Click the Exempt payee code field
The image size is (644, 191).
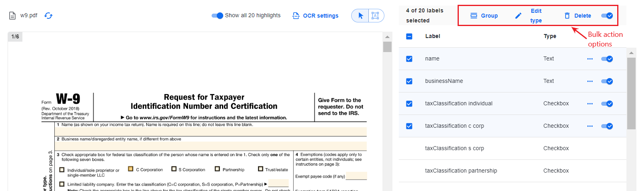(356, 176)
